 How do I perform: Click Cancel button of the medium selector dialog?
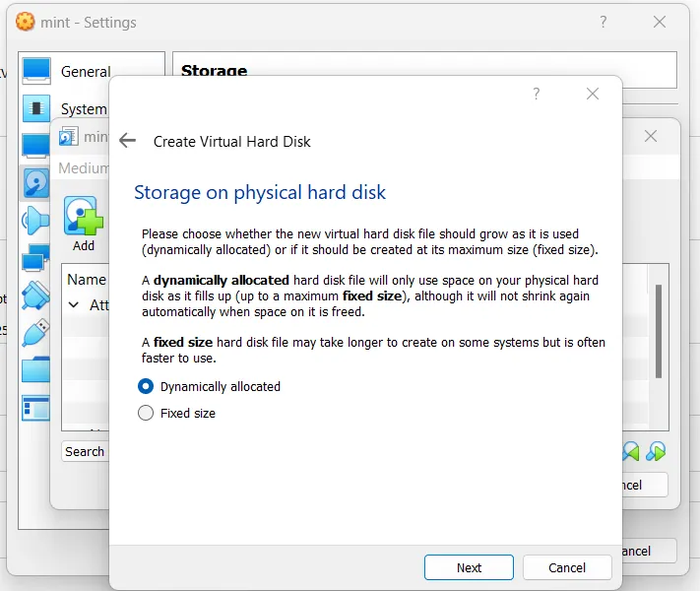(x=644, y=485)
